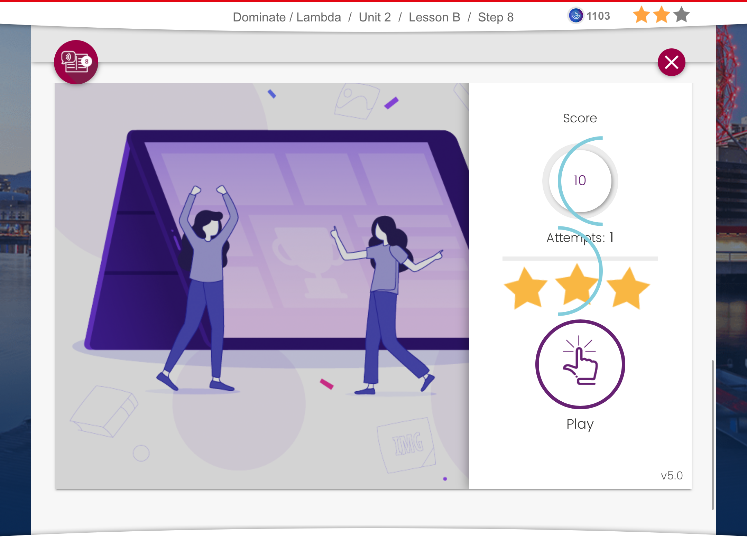Select Unit 2 in breadcrumb
Screen dimensions: 747x560
tap(375, 17)
